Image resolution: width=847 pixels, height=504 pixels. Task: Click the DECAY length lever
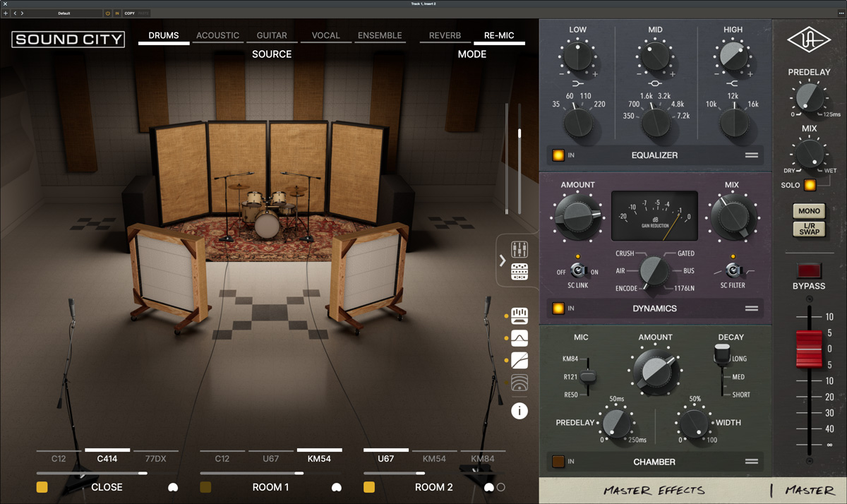pyautogui.click(x=721, y=354)
